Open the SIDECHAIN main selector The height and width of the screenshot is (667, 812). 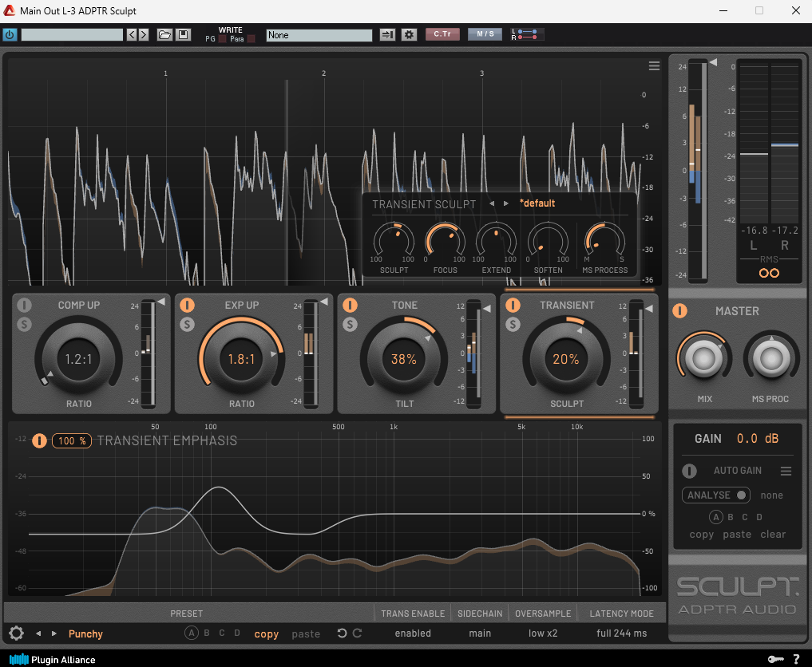coord(480,633)
